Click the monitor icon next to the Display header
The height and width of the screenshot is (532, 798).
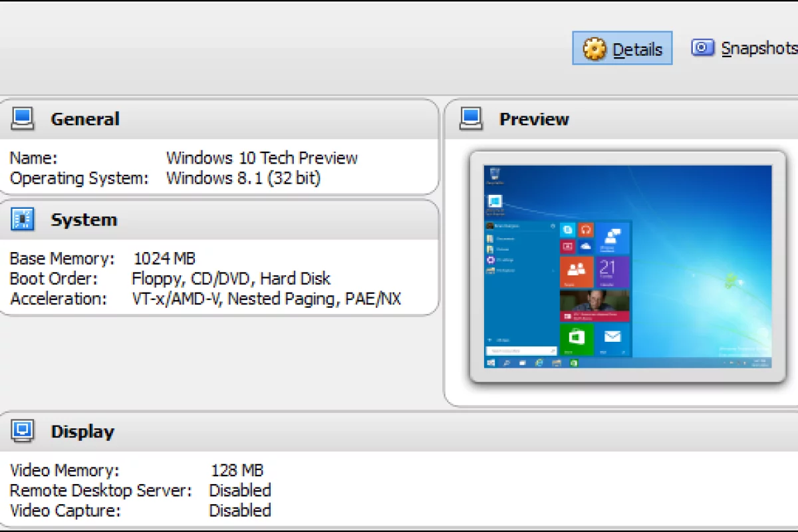(22, 431)
